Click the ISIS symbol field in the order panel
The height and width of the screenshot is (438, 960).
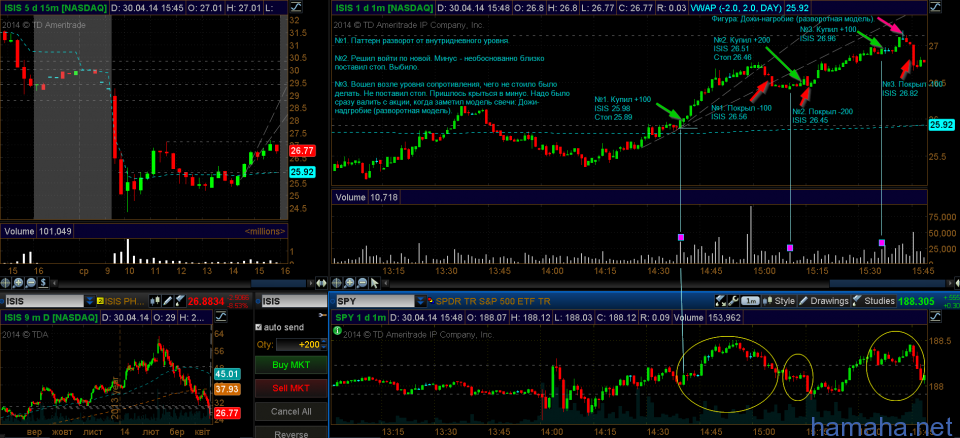click(x=294, y=301)
